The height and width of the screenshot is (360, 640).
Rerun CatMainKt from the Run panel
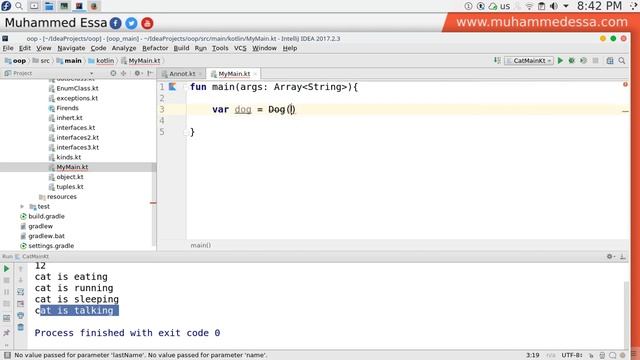7,269
